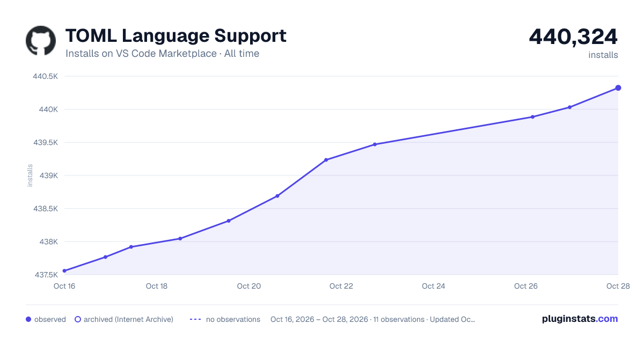Viewport: 644px width, 338px height.
Task: Select the data point just below 440K near Oct 26
Action: tap(533, 116)
